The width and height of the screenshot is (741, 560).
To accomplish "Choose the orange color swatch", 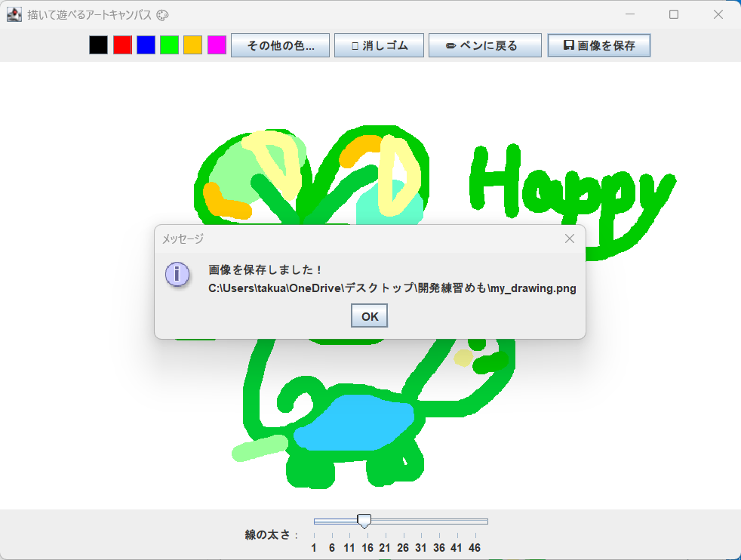I will click(192, 45).
